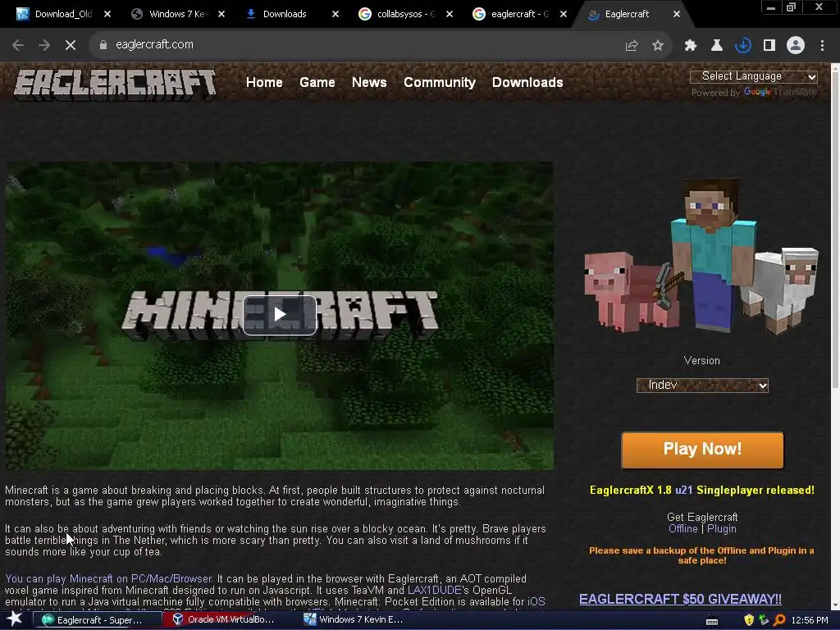The height and width of the screenshot is (630, 840).
Task: Open the Offline download link
Action: click(683, 529)
